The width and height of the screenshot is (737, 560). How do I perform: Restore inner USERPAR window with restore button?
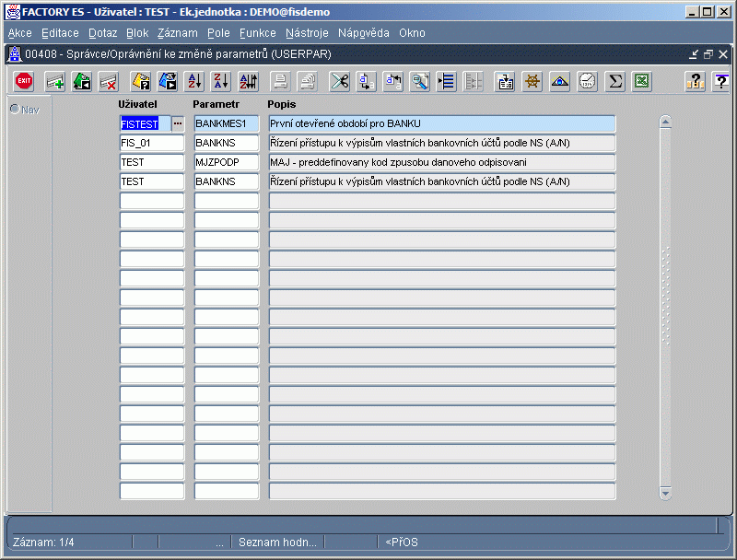[x=708, y=54]
